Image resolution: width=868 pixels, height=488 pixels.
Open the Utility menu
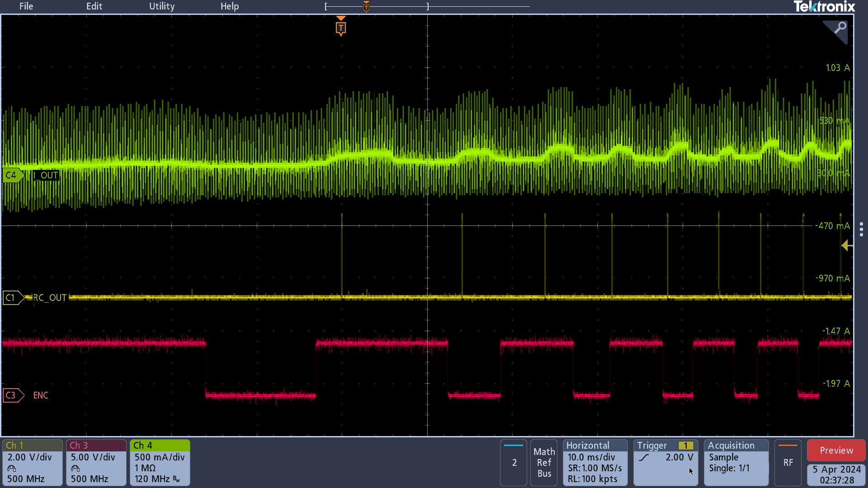pyautogui.click(x=162, y=6)
